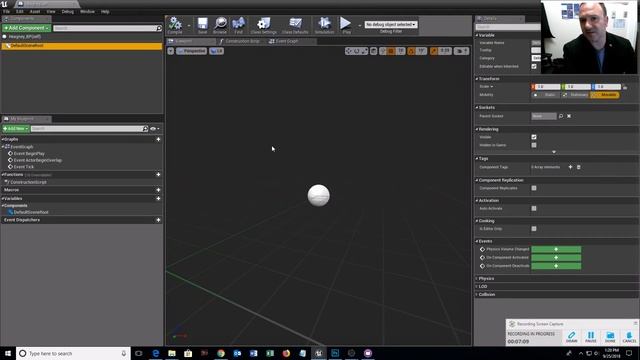Open viewport options dropdown arrow
The width and height of the screenshot is (640, 360).
(x=171, y=51)
